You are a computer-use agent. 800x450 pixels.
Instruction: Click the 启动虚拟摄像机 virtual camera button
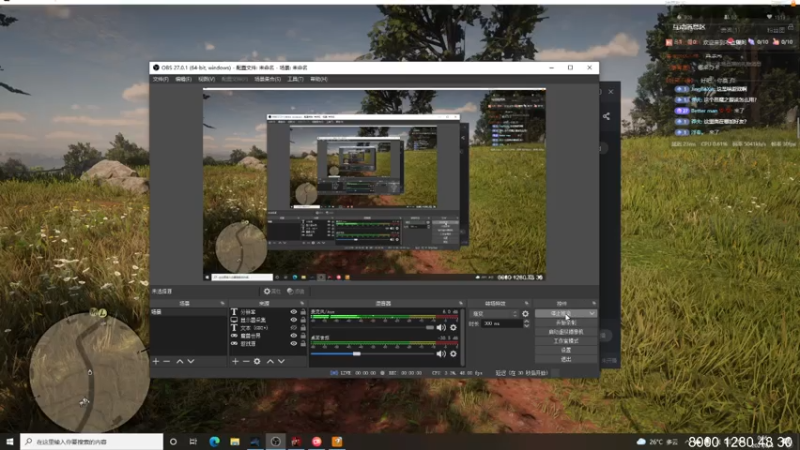click(566, 332)
